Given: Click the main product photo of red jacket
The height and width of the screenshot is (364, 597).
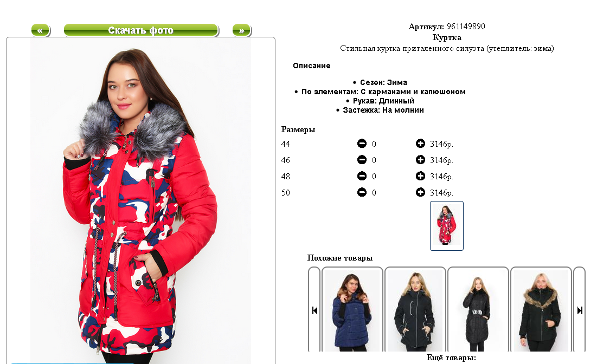Looking at the screenshot, I should coord(140,201).
